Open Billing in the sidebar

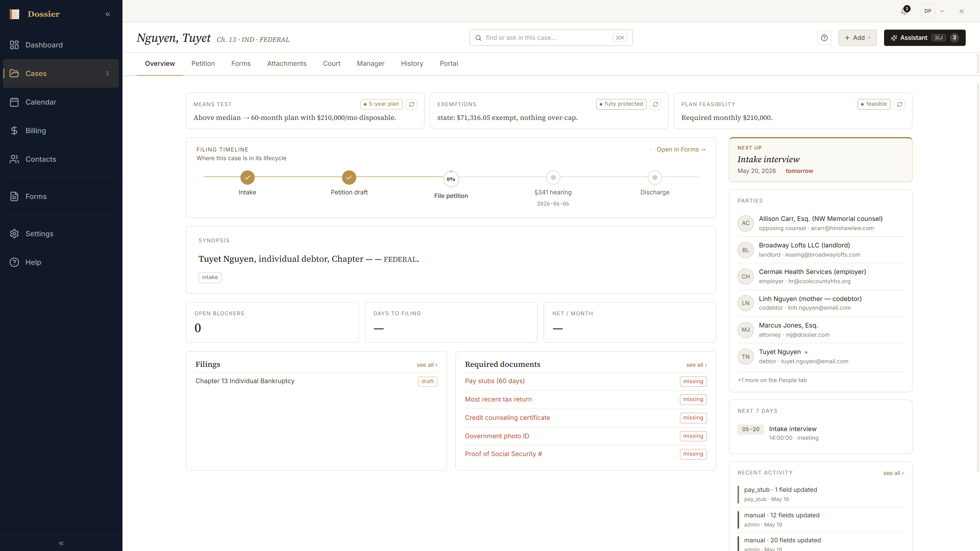coord(61,130)
